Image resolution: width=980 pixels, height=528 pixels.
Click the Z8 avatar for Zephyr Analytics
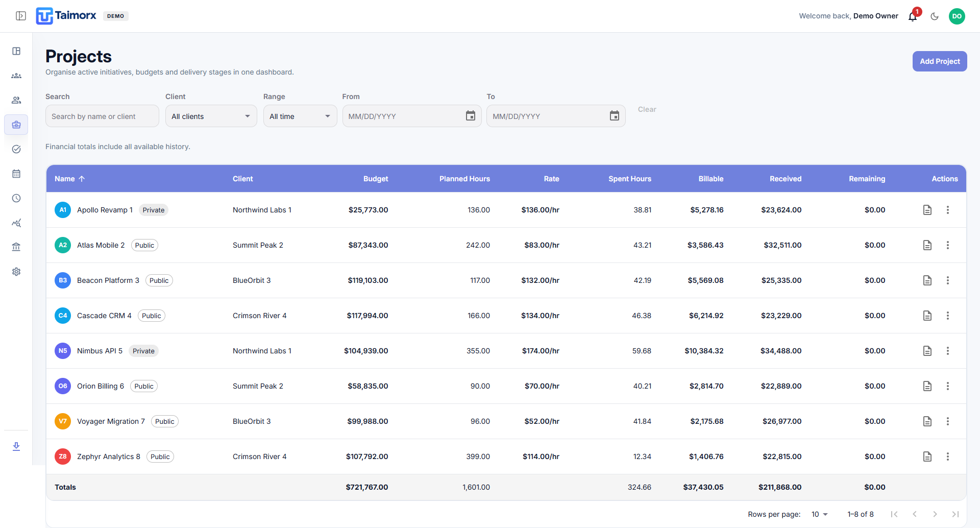coord(63,457)
